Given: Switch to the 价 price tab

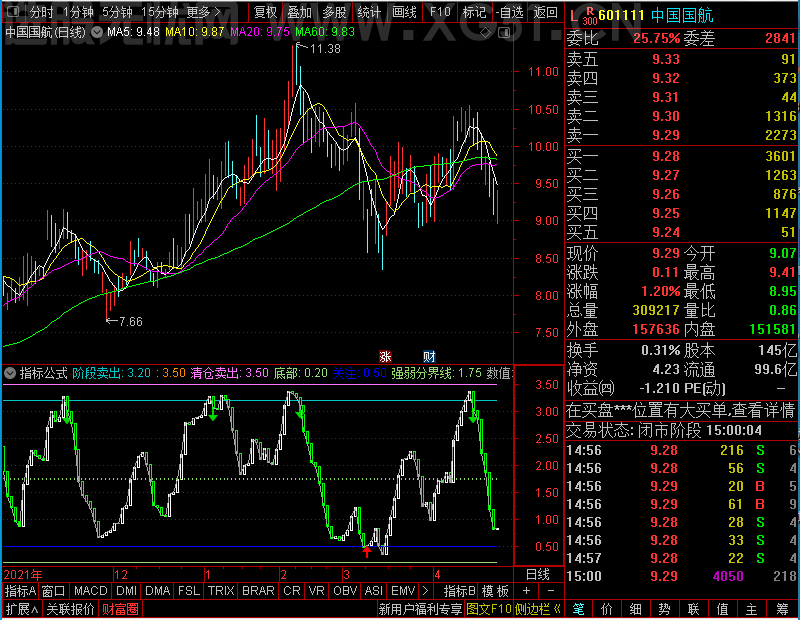Looking at the screenshot, I should (607, 609).
